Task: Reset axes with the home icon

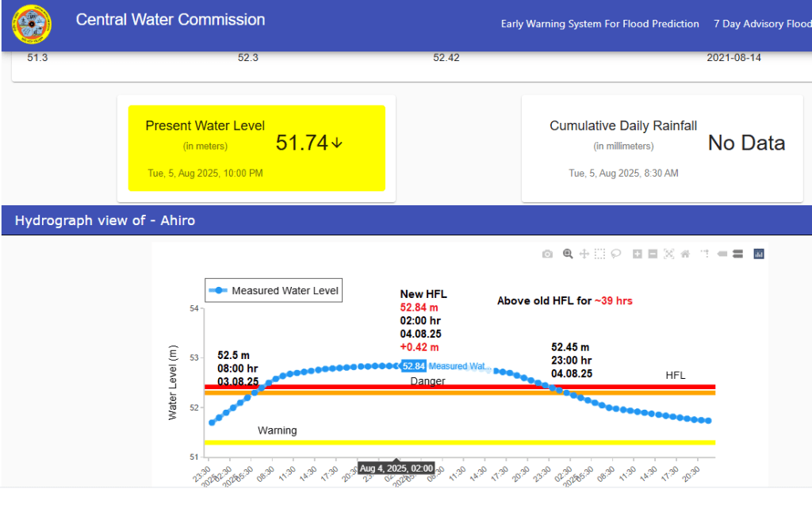Action: coord(684,254)
